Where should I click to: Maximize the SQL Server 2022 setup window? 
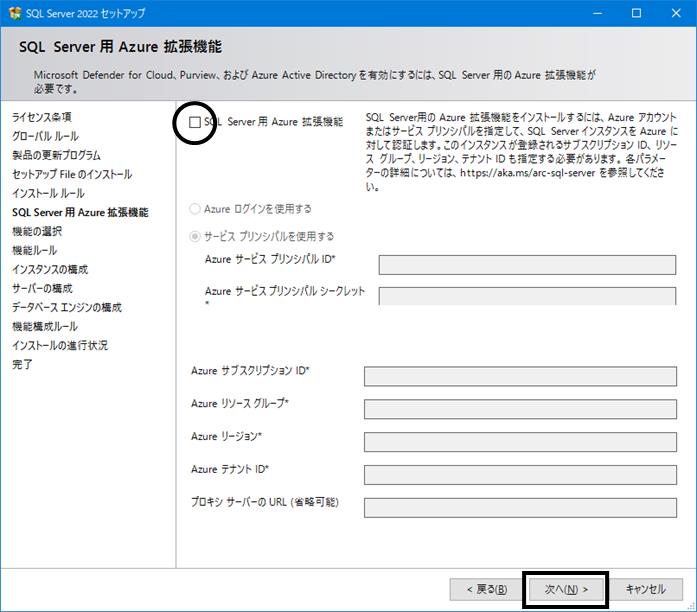click(637, 13)
